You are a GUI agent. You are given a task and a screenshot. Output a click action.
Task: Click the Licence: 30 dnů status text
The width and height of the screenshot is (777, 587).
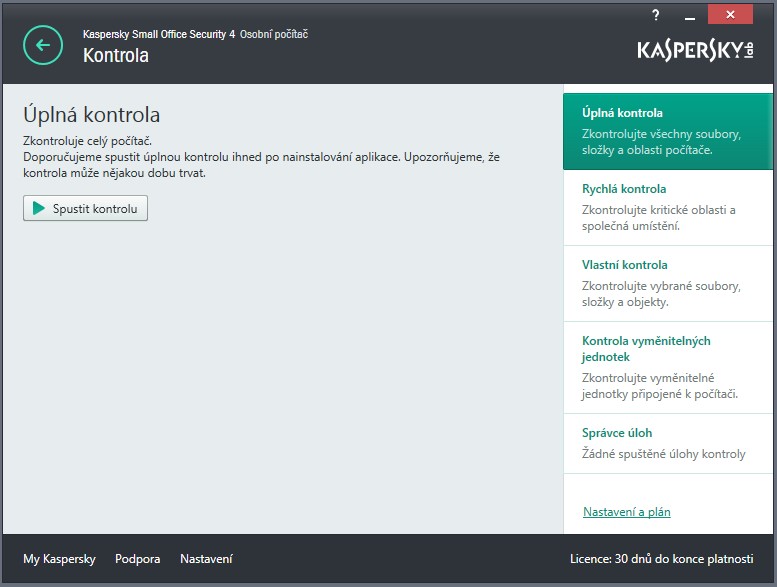(662, 559)
